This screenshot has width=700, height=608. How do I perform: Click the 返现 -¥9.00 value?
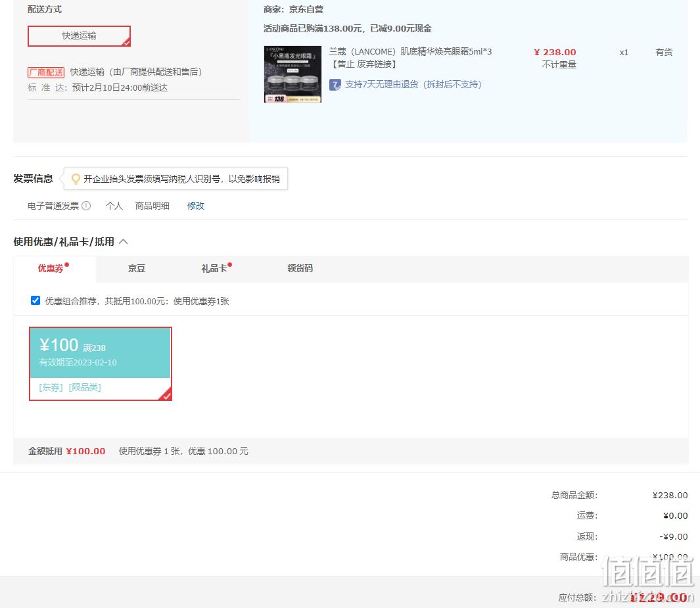(x=674, y=536)
